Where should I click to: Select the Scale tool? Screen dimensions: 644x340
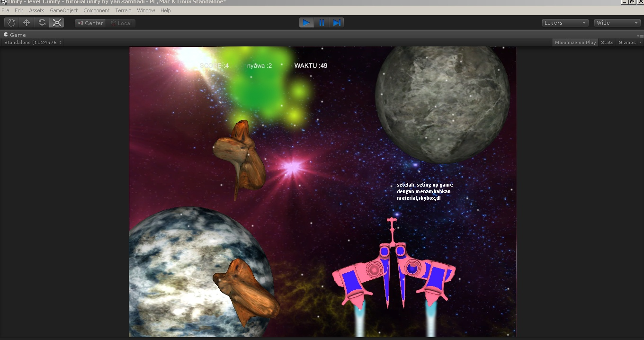coord(57,22)
